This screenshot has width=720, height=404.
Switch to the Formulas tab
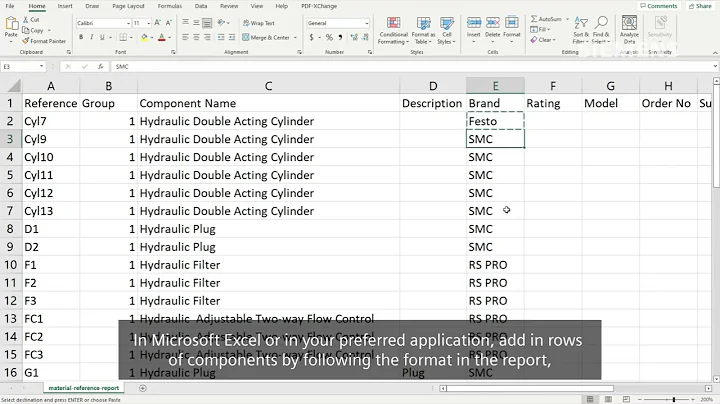(x=169, y=6)
